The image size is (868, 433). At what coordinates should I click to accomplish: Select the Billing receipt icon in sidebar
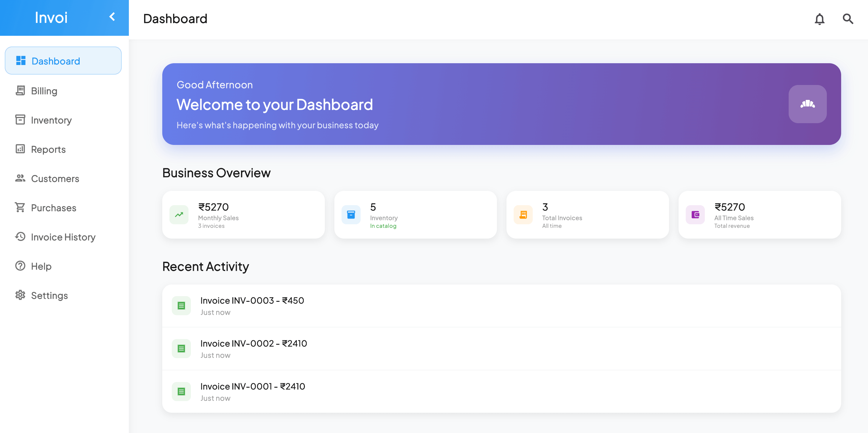coord(20,90)
